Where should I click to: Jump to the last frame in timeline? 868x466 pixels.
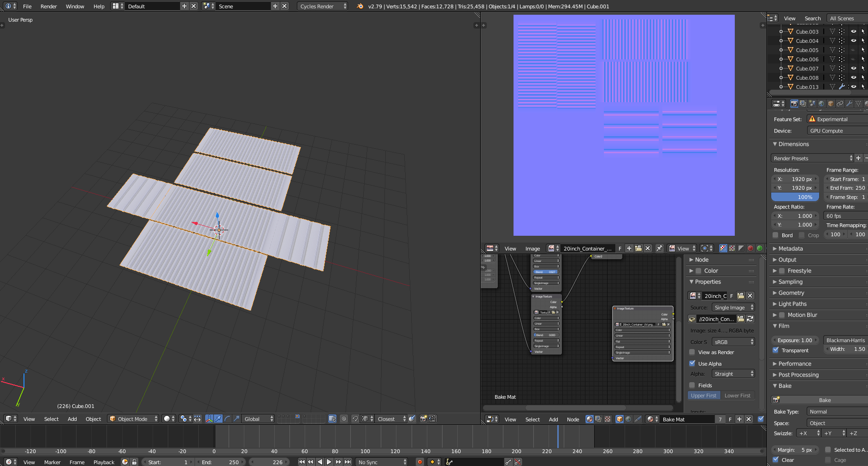(x=348, y=462)
